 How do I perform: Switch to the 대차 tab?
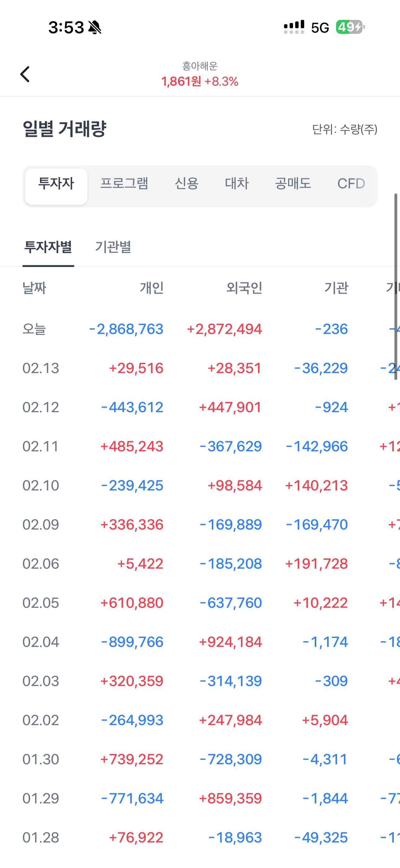point(237,184)
